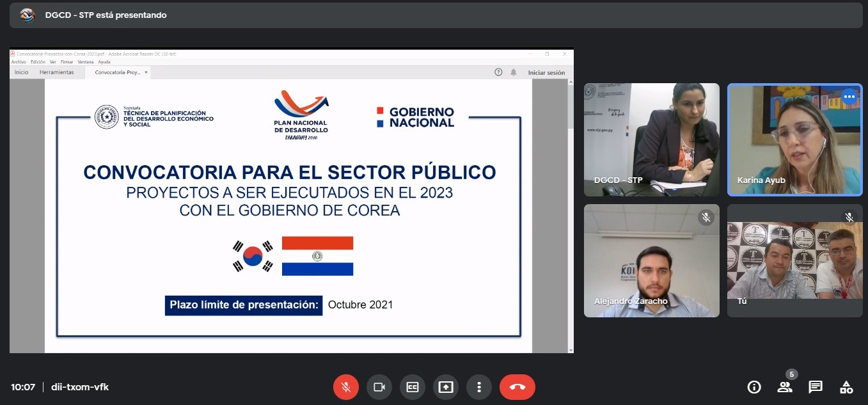Viewport: 868px width, 405px height.
Task: Click Iniciar sesión in Acrobat Reader
Action: 547,73
